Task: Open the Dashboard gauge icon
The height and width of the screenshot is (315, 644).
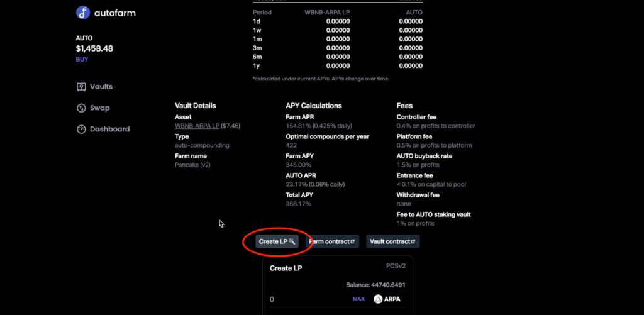Action: tap(81, 129)
